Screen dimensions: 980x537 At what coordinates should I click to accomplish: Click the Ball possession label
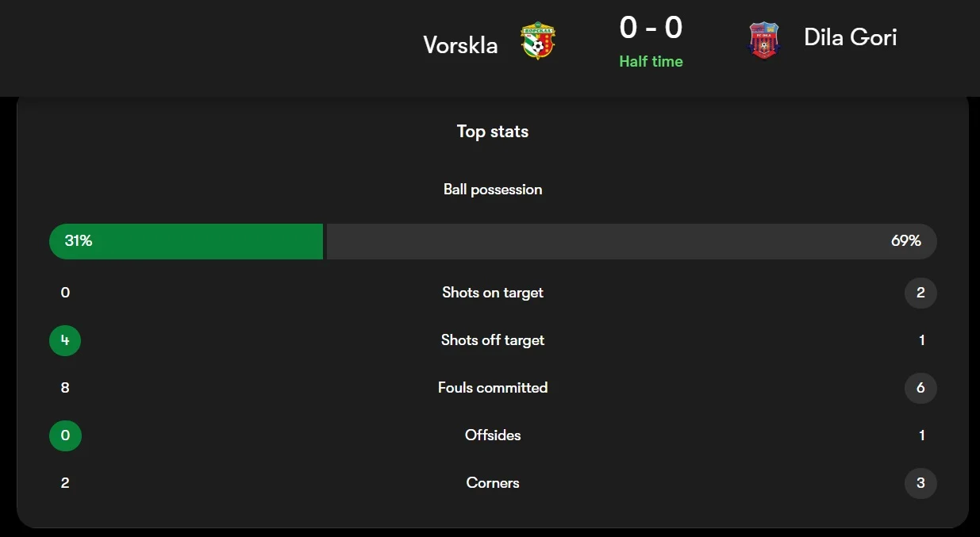point(493,190)
